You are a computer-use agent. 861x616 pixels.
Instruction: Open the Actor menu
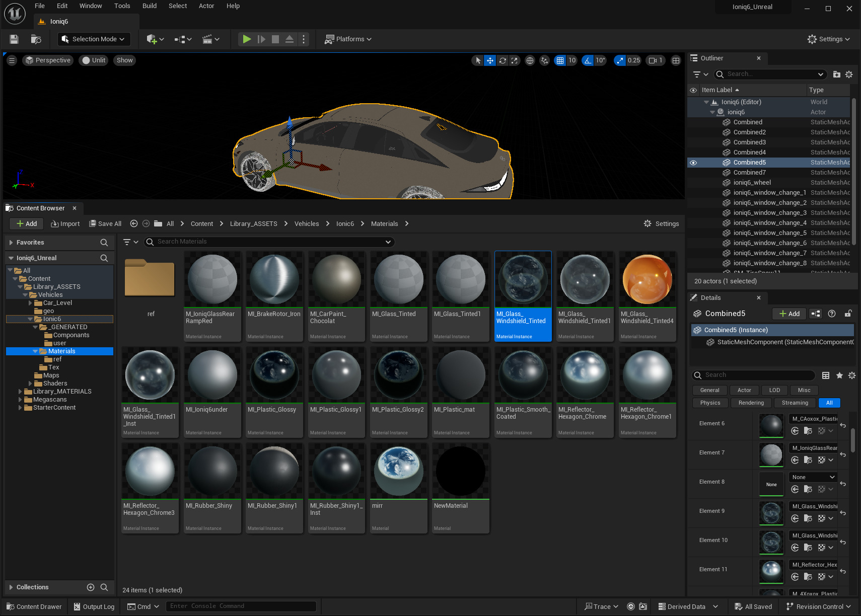click(206, 6)
